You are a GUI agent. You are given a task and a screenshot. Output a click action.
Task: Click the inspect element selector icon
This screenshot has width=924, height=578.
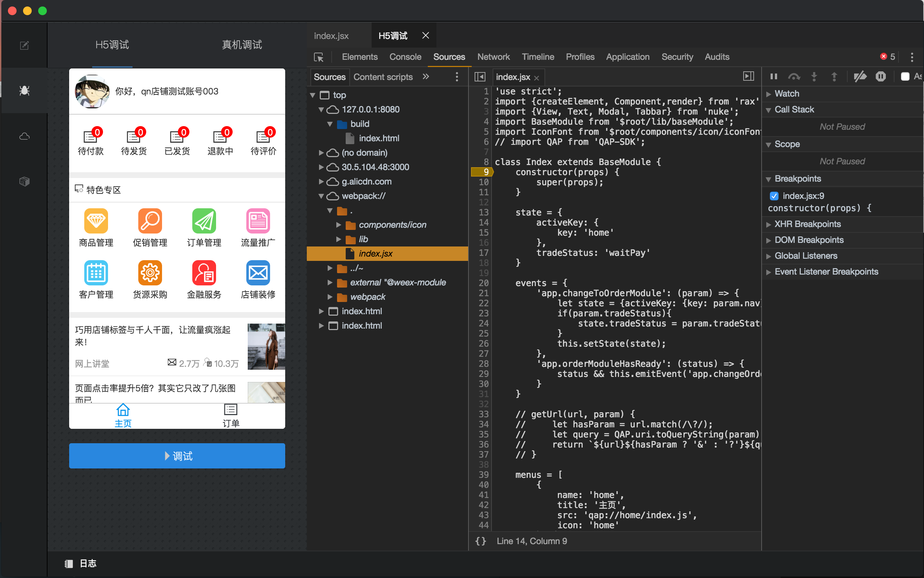point(319,57)
